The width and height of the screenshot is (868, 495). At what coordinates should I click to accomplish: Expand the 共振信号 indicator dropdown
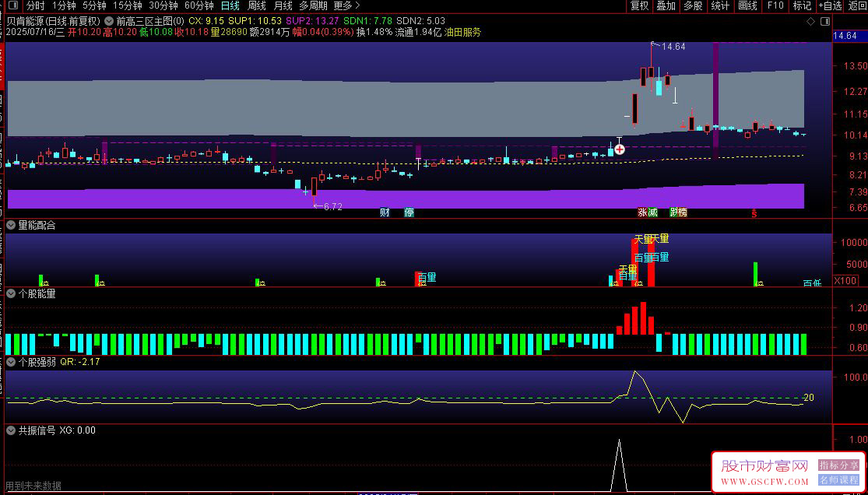point(11,430)
